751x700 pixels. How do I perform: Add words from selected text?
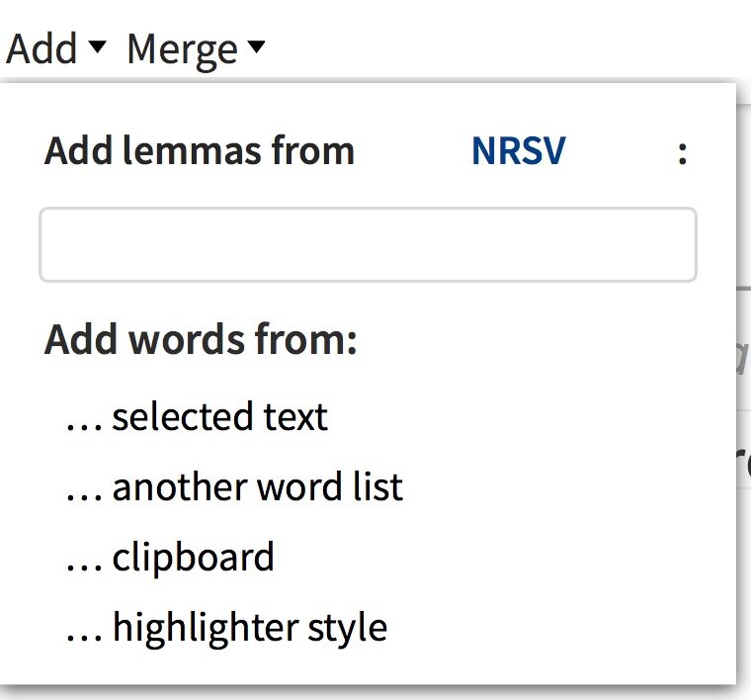click(197, 416)
